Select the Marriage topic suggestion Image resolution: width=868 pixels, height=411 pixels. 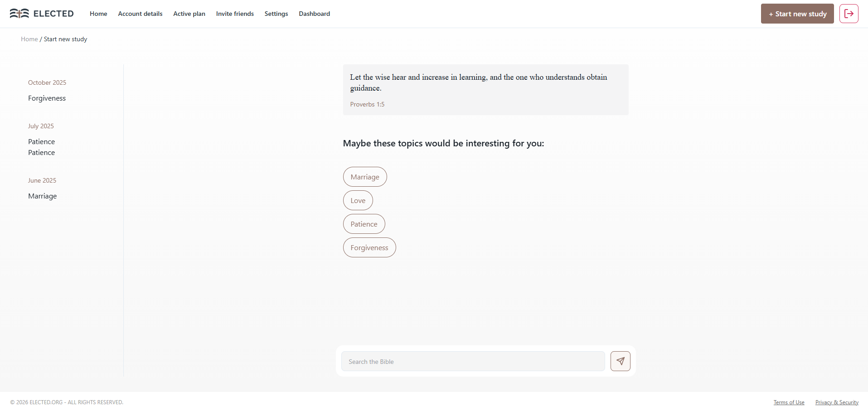tap(365, 177)
